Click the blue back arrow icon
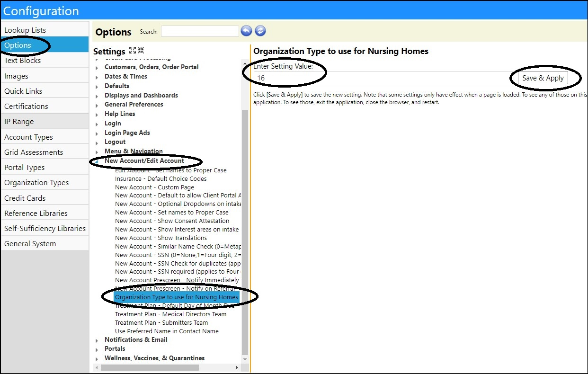 pyautogui.click(x=246, y=31)
